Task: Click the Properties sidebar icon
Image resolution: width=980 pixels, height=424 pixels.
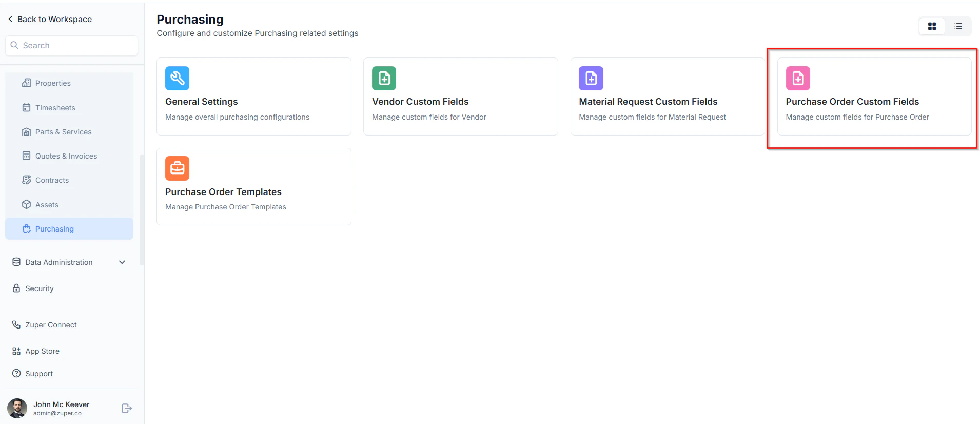Action: click(26, 83)
